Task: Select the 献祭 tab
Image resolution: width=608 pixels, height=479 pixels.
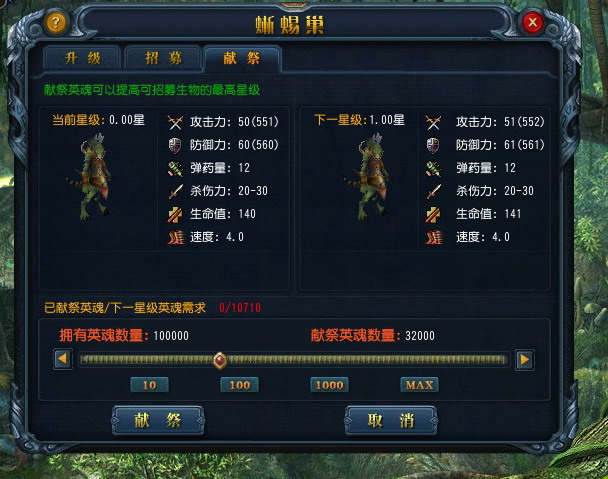Action: (241, 58)
